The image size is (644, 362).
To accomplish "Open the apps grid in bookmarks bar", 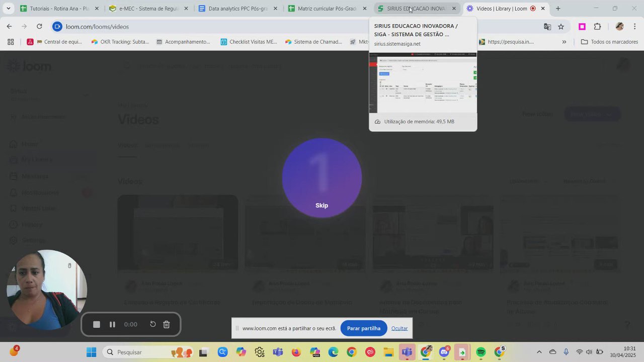I will click(x=11, y=42).
